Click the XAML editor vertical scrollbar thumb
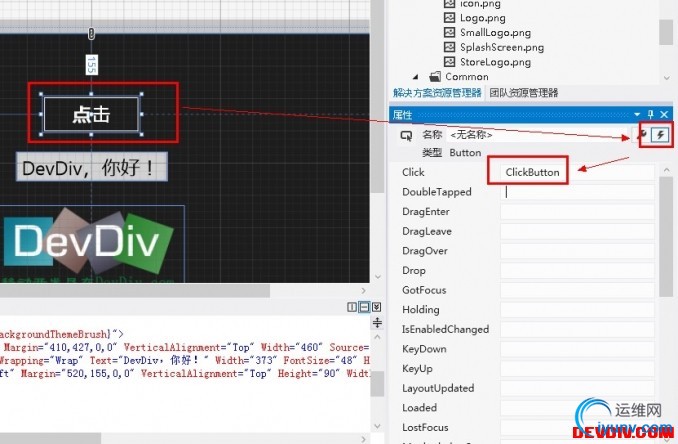This screenshot has width=678, height=444. click(x=377, y=383)
